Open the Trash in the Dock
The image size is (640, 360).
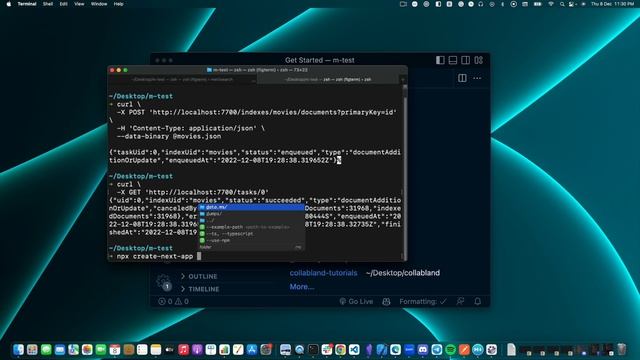(622, 349)
